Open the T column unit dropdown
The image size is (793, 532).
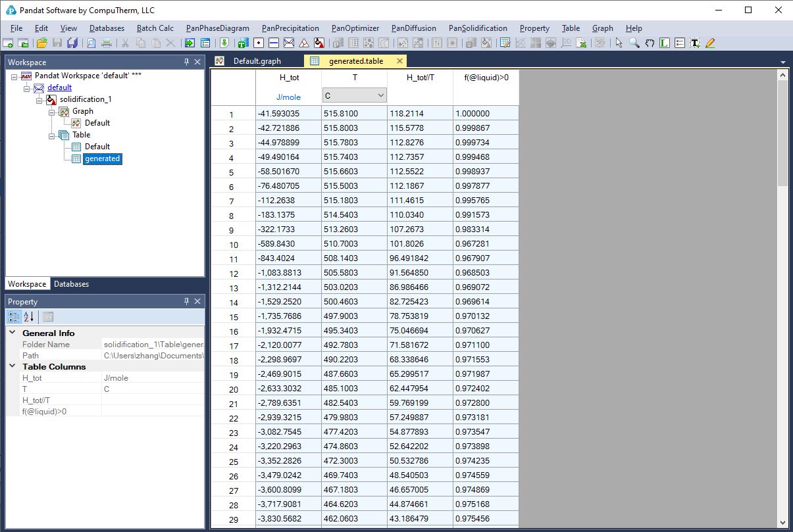(x=380, y=96)
